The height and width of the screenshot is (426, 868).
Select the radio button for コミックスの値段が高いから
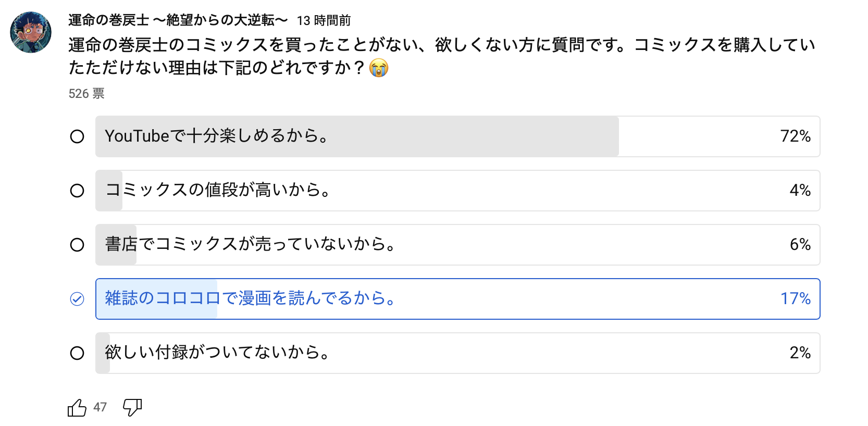[77, 191]
